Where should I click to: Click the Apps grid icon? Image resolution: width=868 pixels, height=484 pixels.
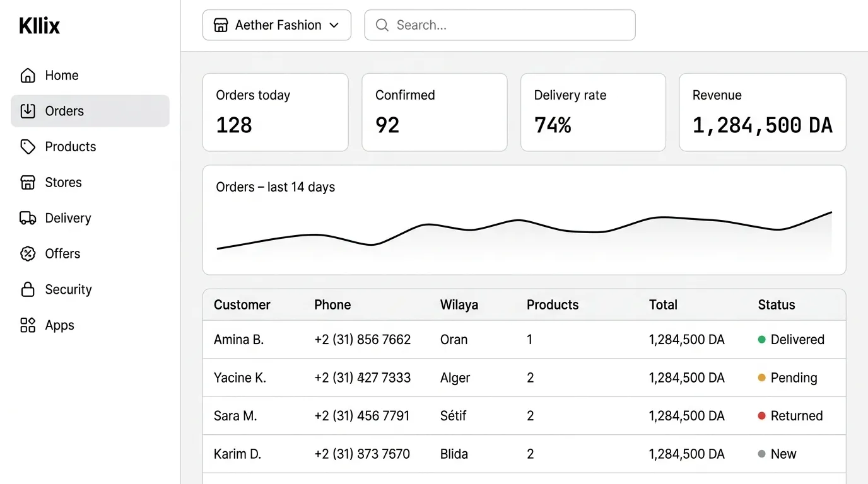(x=28, y=325)
